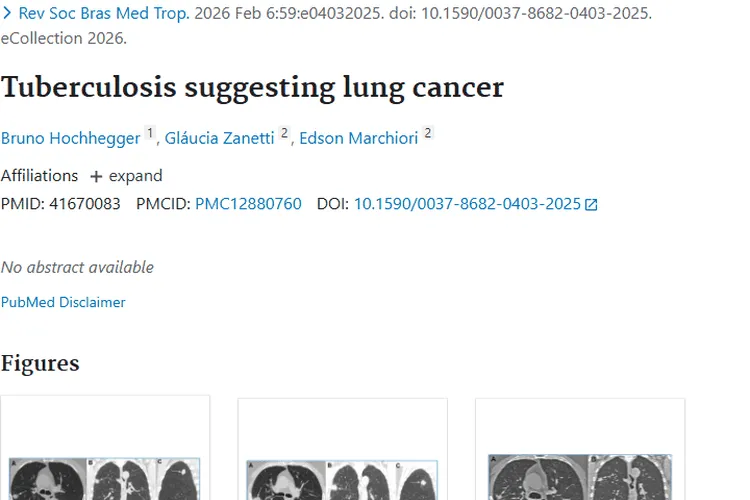Open the PubMed Disclaimer link
This screenshot has width=750, height=500.
(x=63, y=302)
